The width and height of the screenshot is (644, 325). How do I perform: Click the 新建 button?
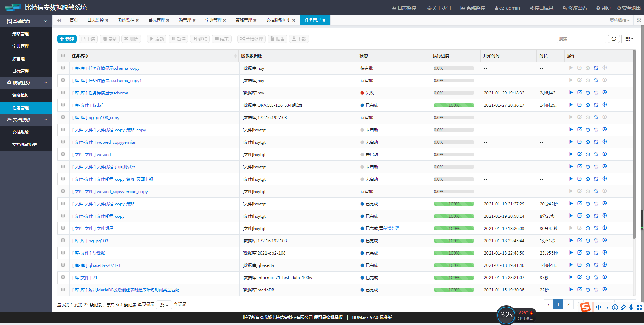tap(67, 39)
